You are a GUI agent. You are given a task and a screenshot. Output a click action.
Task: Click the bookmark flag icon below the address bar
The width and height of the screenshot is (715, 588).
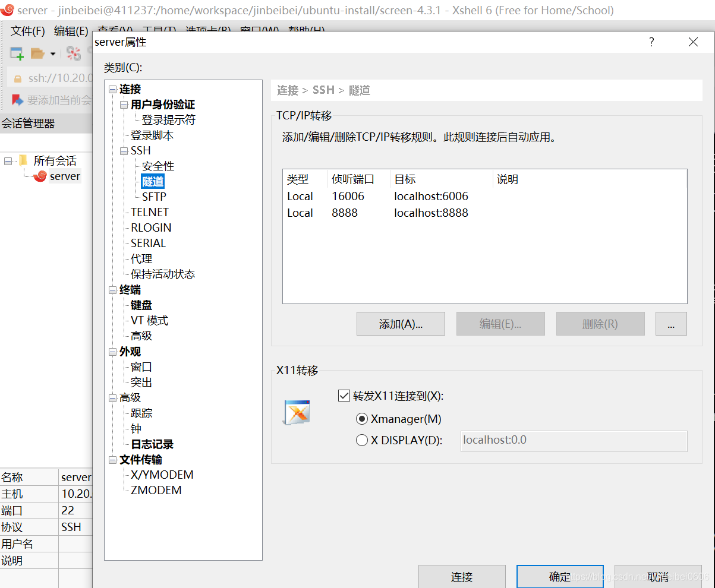18,100
